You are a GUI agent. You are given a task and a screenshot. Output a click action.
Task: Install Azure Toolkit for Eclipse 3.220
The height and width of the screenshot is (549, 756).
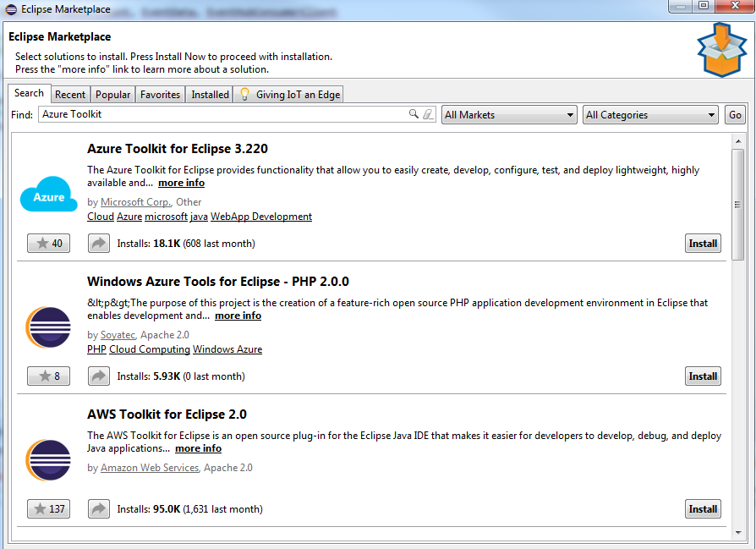pos(703,243)
